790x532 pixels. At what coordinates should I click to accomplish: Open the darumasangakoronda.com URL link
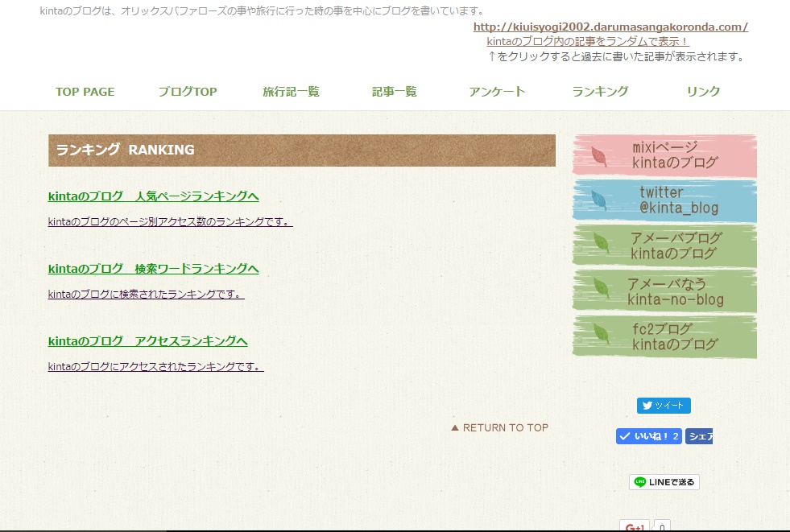pyautogui.click(x=610, y=27)
